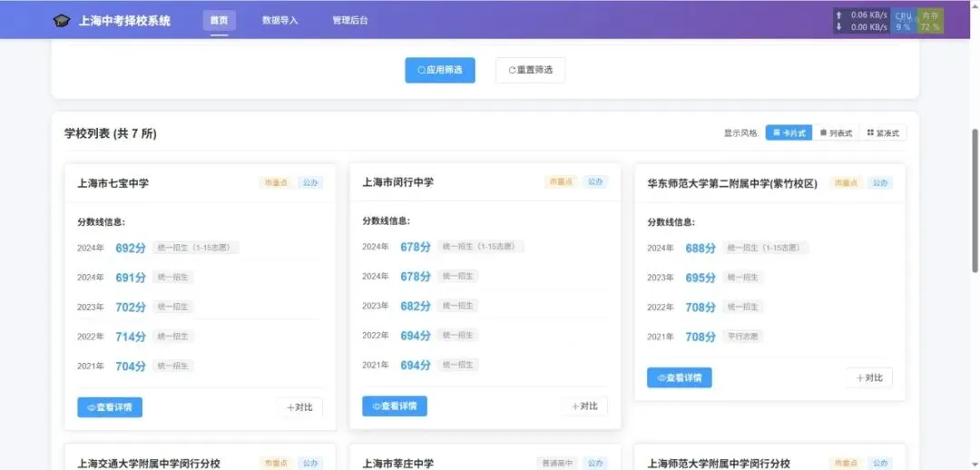This screenshot has width=980, height=470.
Task: Click 统一招生（1-15志愿） tag in 闵行中学 card
Action: [x=480, y=246]
